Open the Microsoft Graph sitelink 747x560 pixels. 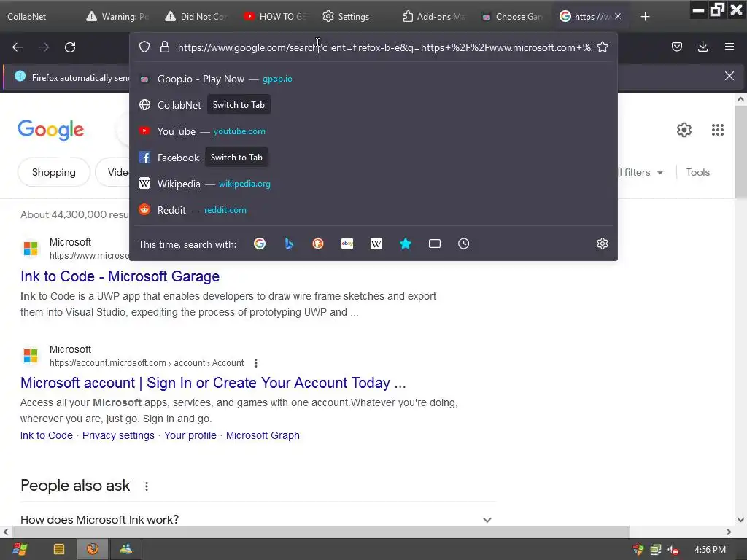pyautogui.click(x=263, y=435)
